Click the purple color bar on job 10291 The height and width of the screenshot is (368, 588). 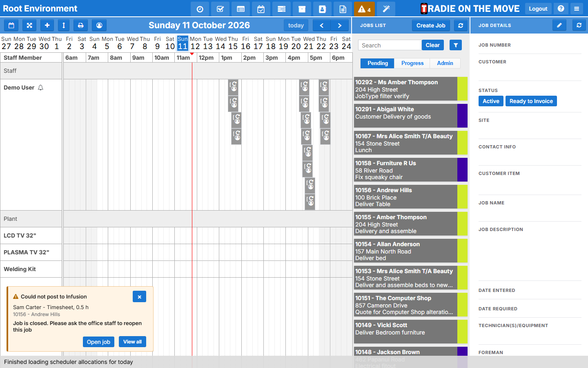[x=462, y=116]
